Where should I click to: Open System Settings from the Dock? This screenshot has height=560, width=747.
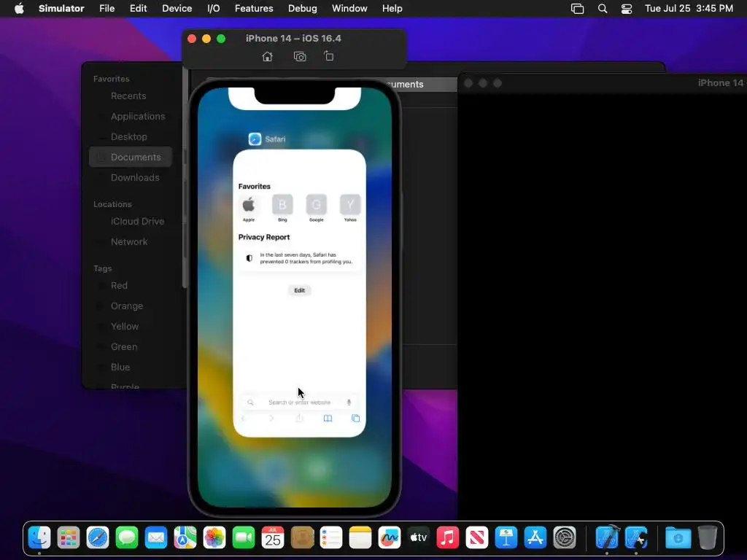coord(565,538)
